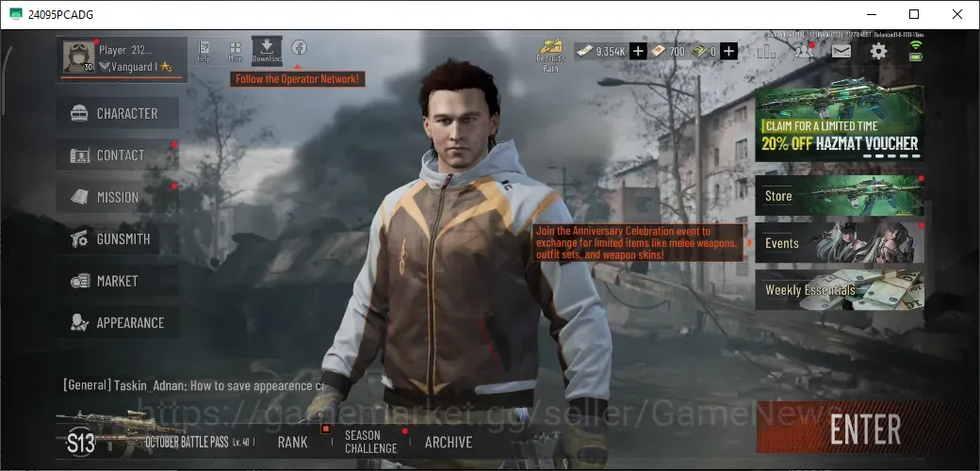Click the Player 212... name
This screenshot has width=980, height=471.
pyautogui.click(x=125, y=50)
